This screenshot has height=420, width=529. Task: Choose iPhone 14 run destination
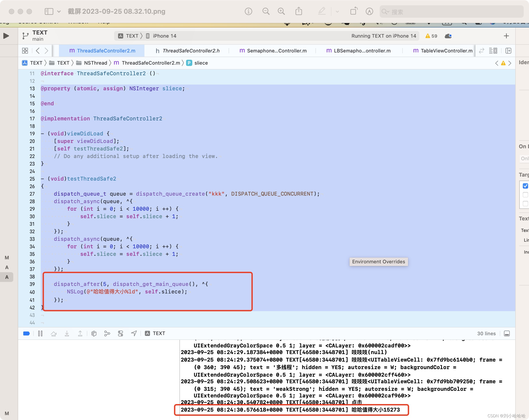click(x=161, y=36)
